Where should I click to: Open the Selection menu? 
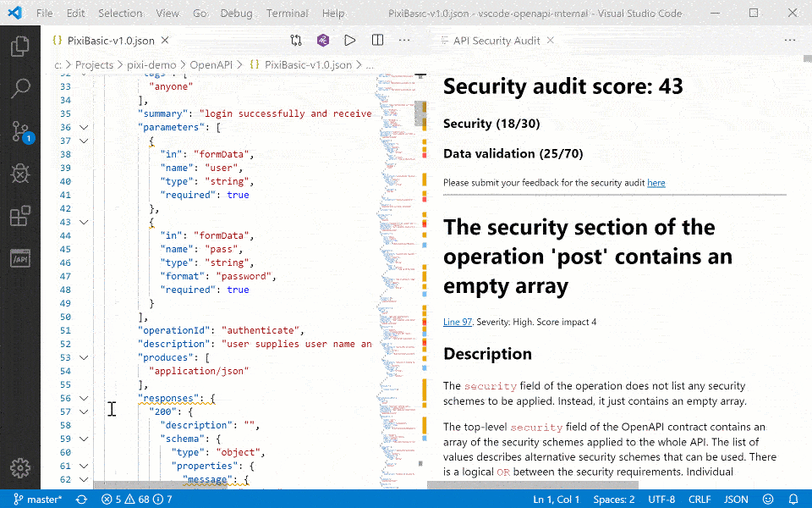120,13
